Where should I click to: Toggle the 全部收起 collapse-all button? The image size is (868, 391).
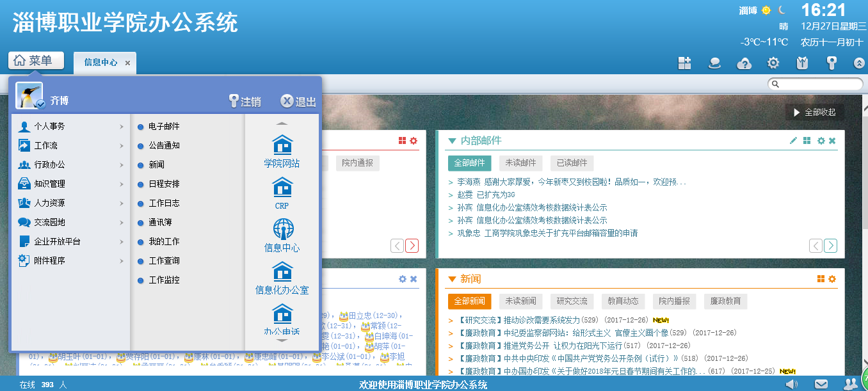click(814, 112)
